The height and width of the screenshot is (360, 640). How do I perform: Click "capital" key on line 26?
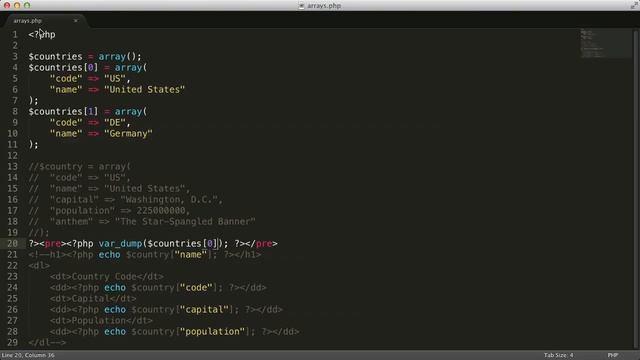pos(204,310)
